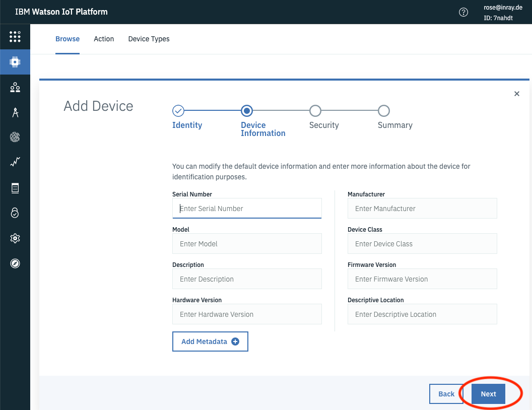Click the Enter Serial Number field
Image resolution: width=532 pixels, height=410 pixels.
tap(247, 208)
